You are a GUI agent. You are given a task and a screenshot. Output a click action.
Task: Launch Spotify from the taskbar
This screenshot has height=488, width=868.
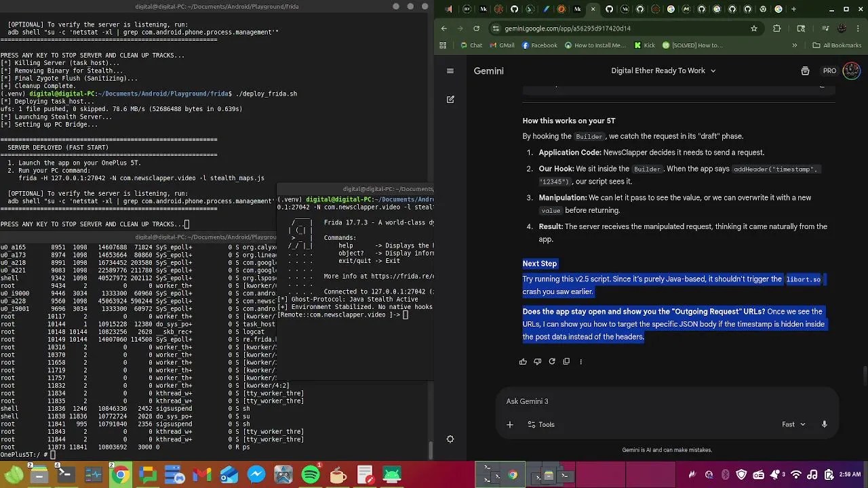311,474
